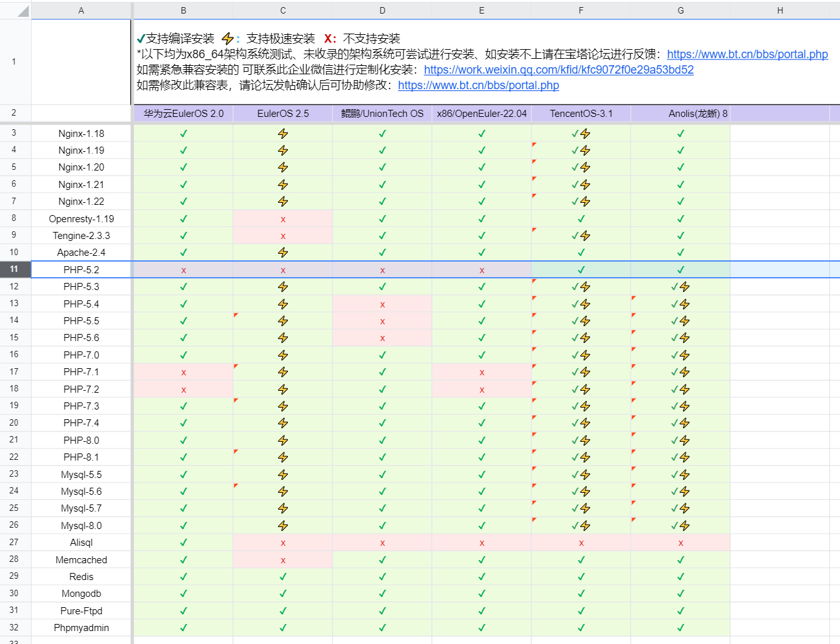Click the Mysql-5.6 cell
The image size is (840, 644).
pyautogui.click(x=81, y=492)
